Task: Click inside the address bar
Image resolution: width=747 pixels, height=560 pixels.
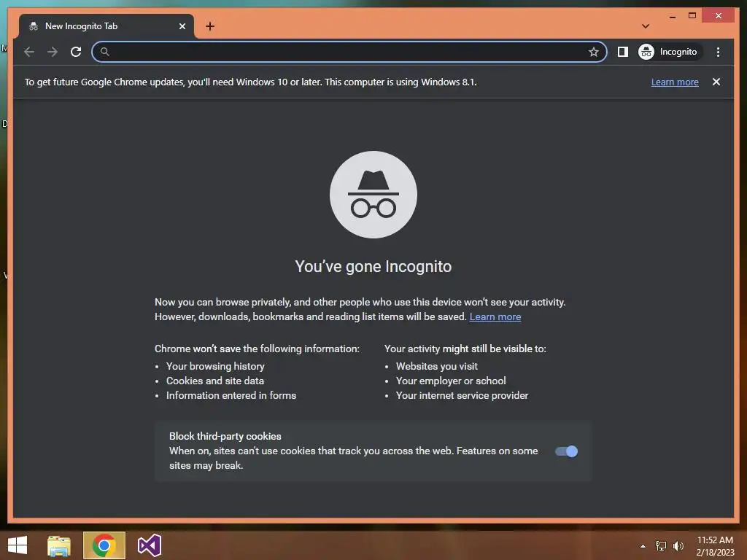Action: pyautogui.click(x=349, y=52)
